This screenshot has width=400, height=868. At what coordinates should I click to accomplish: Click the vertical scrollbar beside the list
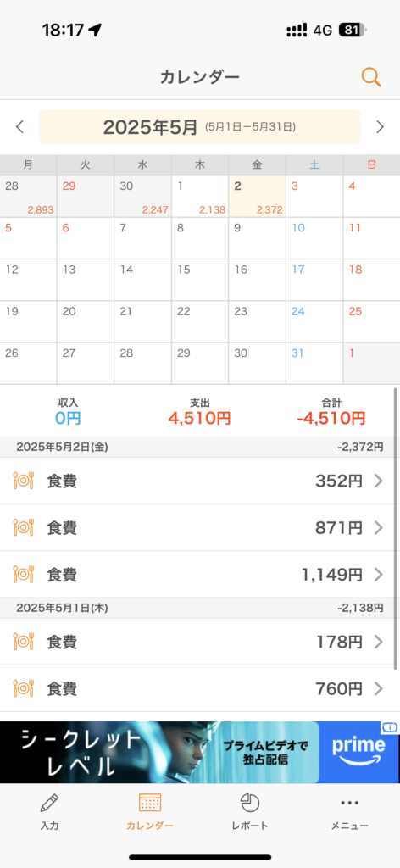396,529
